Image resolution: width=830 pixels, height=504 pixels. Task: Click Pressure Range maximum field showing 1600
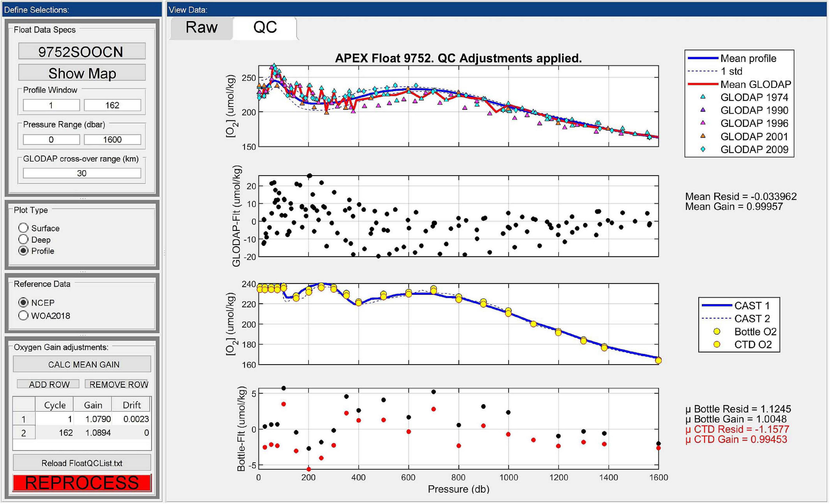click(x=112, y=139)
